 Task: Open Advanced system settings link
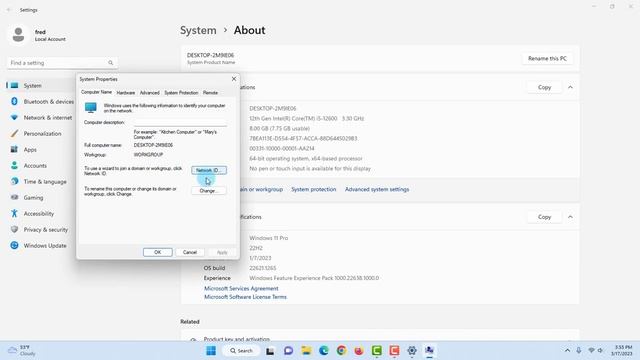[377, 189]
